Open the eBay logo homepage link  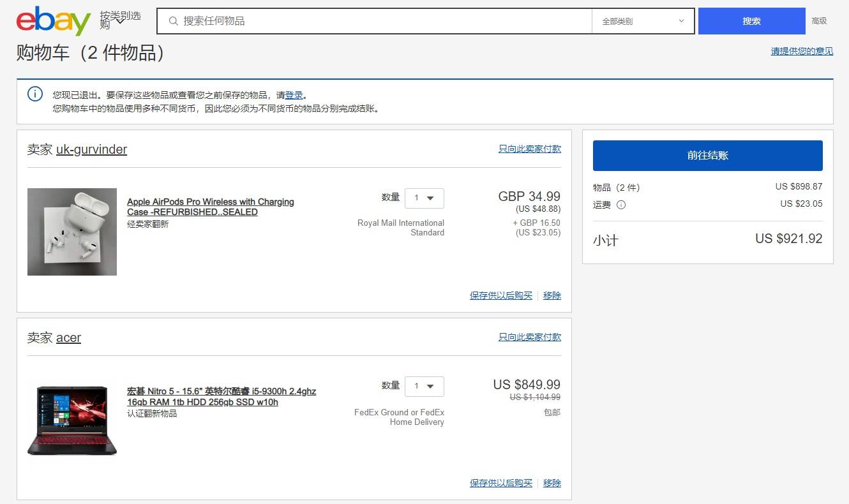54,21
